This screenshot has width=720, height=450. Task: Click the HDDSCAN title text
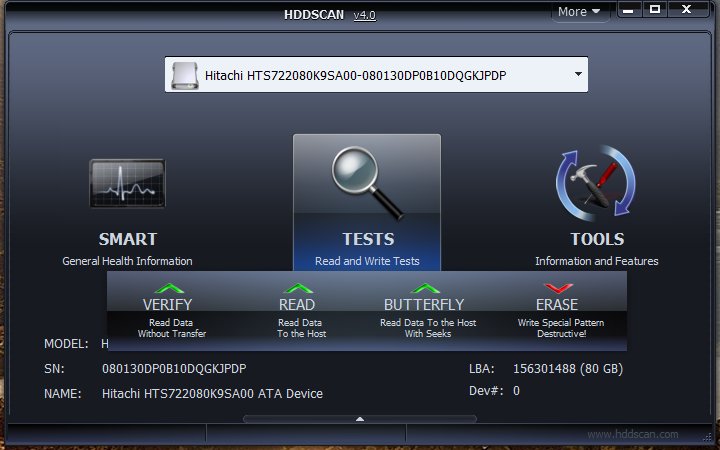pyautogui.click(x=314, y=15)
